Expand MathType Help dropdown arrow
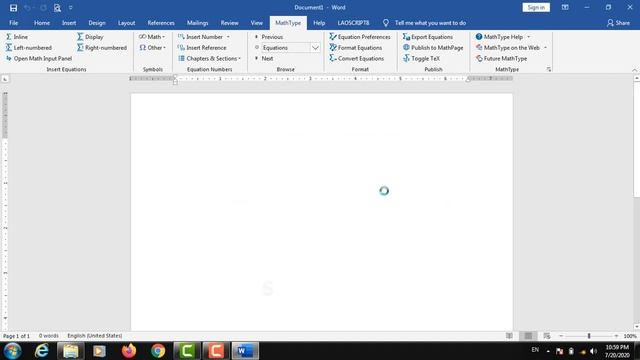The width and height of the screenshot is (640, 360). tap(529, 37)
